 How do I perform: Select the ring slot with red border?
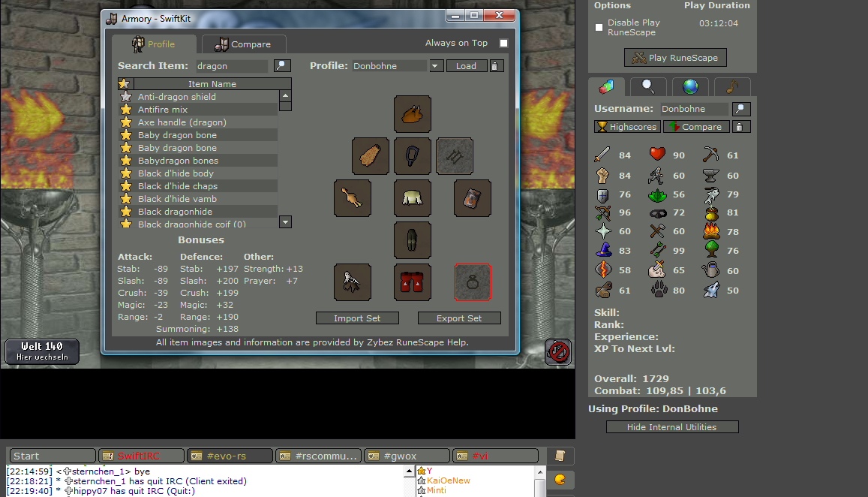click(x=473, y=282)
